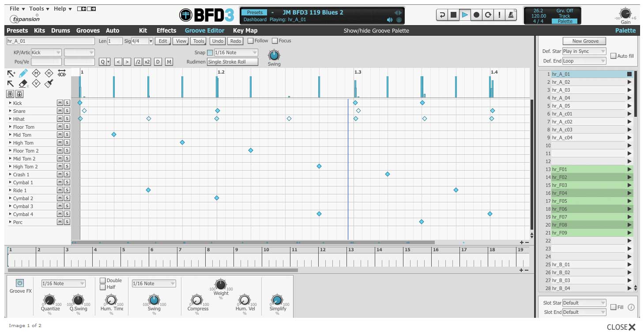Open the Tools menu

[x=38, y=9]
